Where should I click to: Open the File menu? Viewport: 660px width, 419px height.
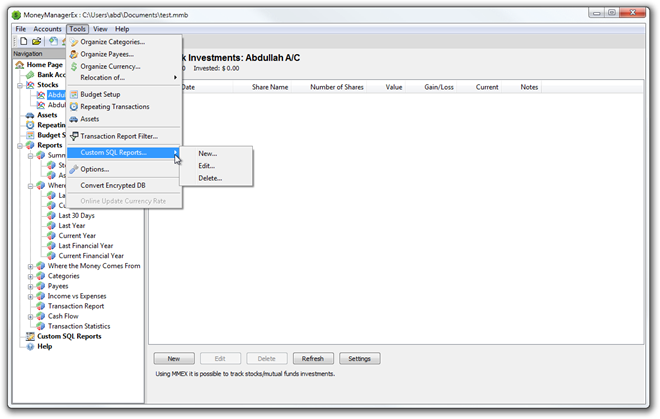tap(21, 29)
